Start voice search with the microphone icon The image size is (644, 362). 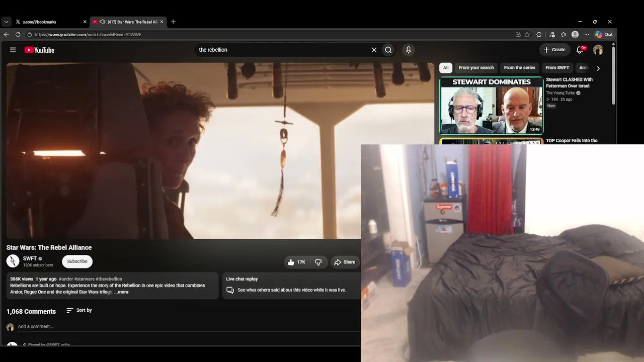[408, 50]
